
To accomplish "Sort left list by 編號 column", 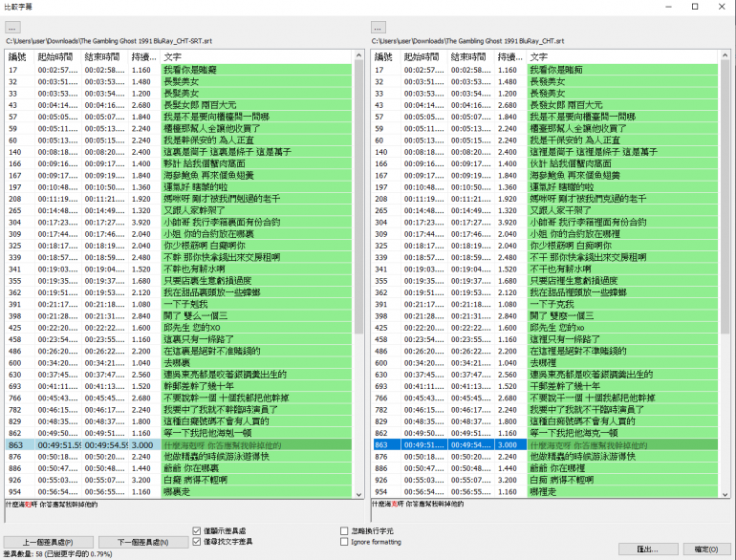I will 20,56.
